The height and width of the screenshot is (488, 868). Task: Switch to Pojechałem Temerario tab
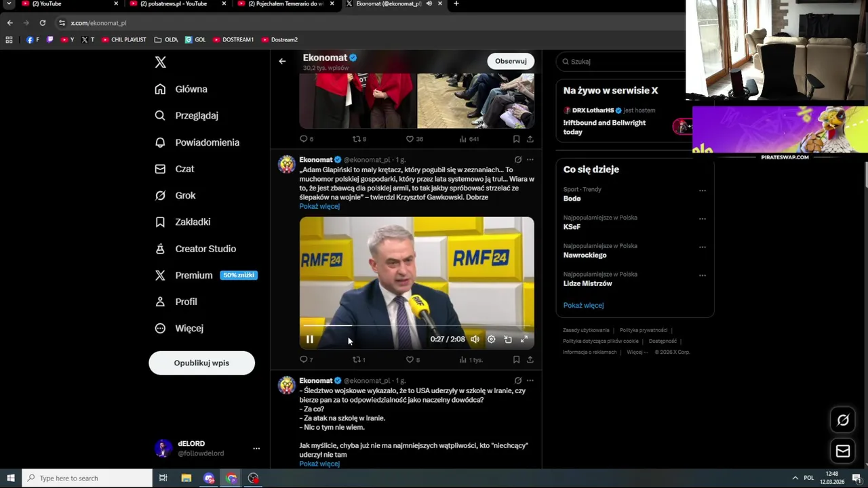click(285, 4)
